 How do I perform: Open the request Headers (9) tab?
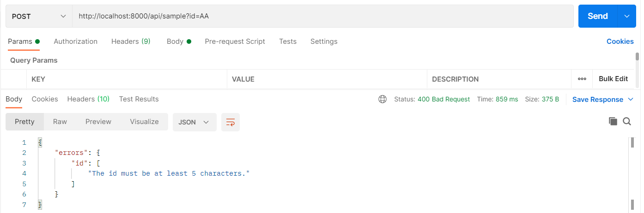(x=131, y=41)
